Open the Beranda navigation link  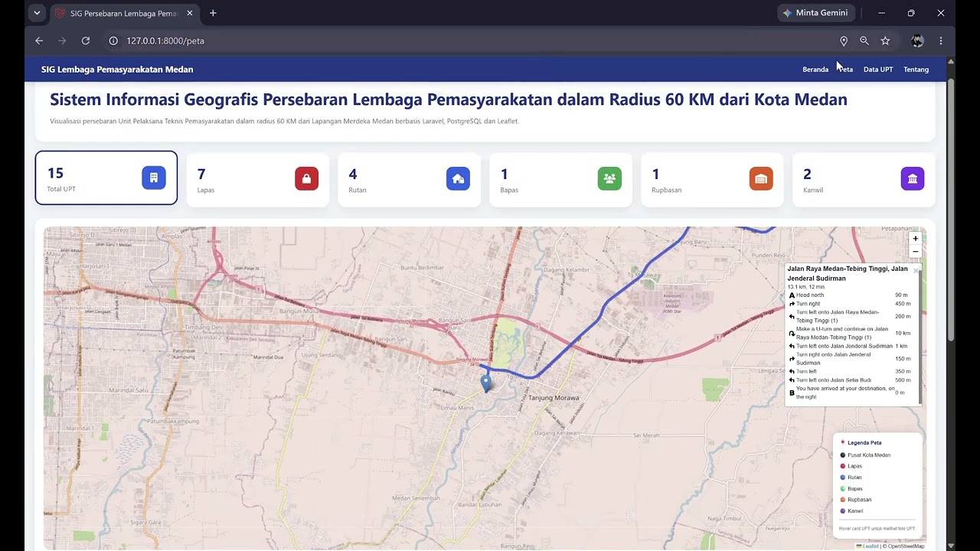(815, 70)
